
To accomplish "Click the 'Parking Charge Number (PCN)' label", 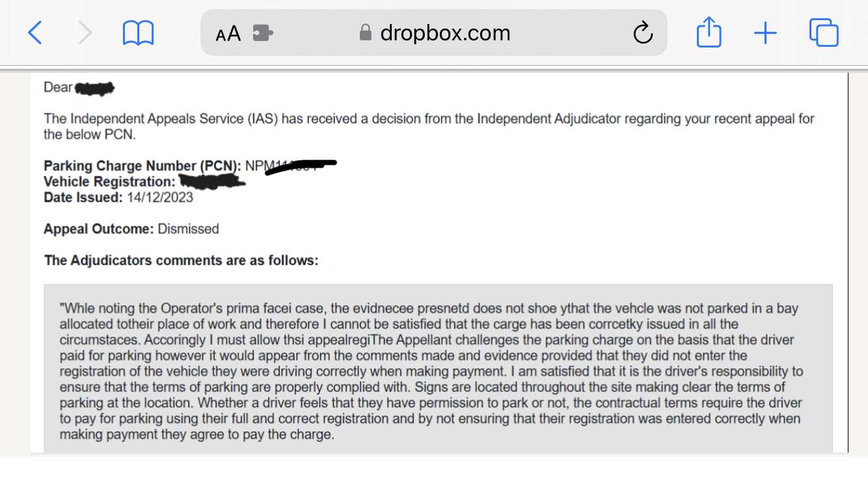I will point(142,166).
